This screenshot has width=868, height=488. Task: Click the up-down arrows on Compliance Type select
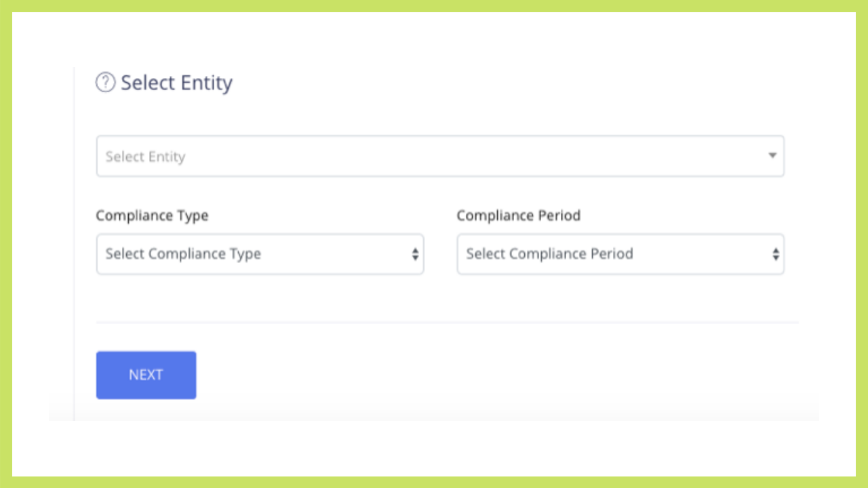tap(415, 254)
